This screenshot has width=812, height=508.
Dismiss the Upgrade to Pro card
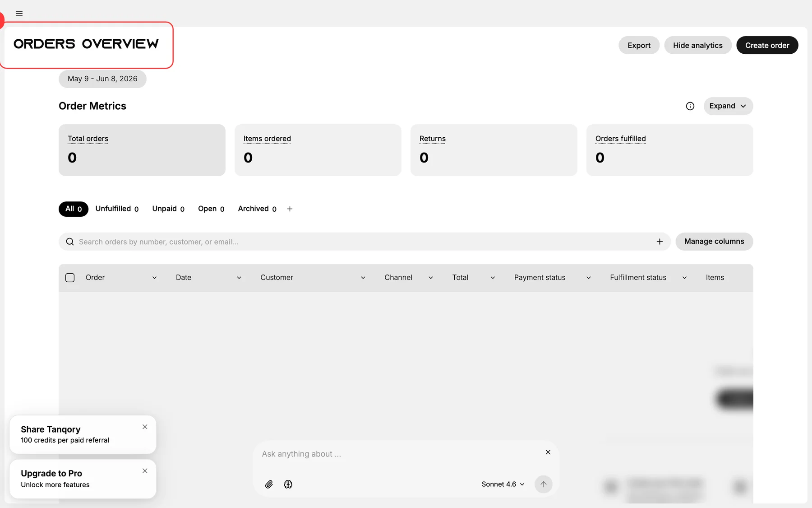(145, 471)
